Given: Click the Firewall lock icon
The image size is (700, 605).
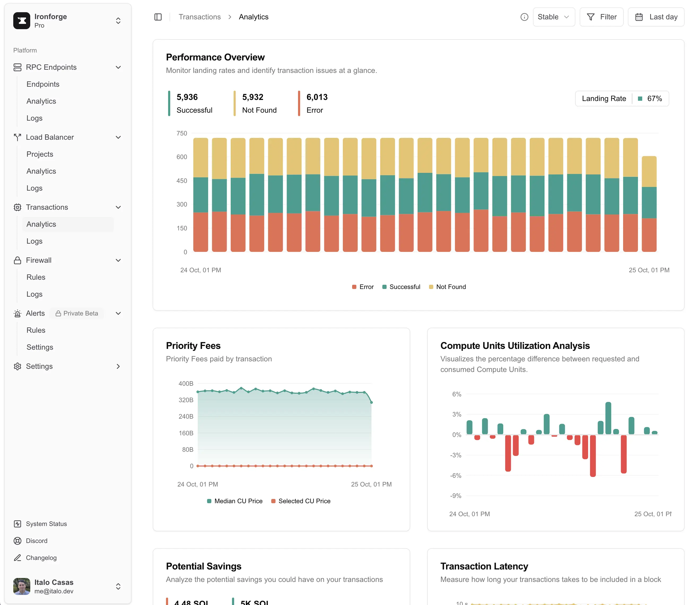Looking at the screenshot, I should [x=17, y=260].
